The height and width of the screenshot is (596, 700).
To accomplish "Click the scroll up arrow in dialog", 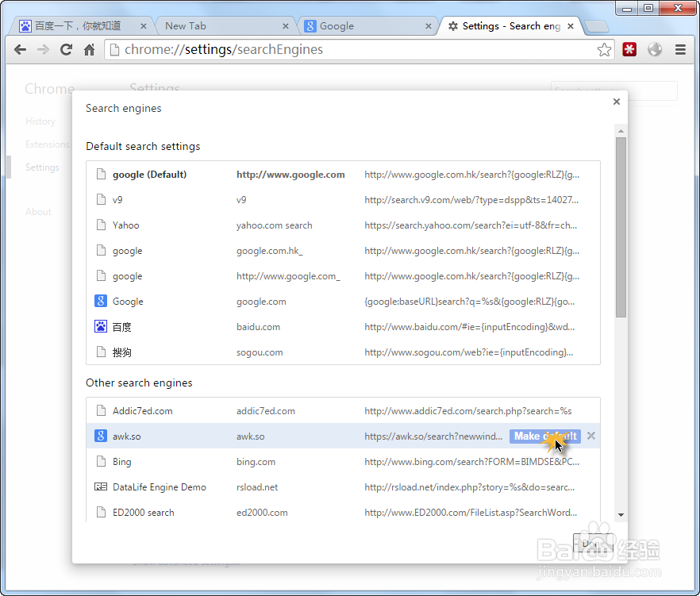I will click(621, 131).
